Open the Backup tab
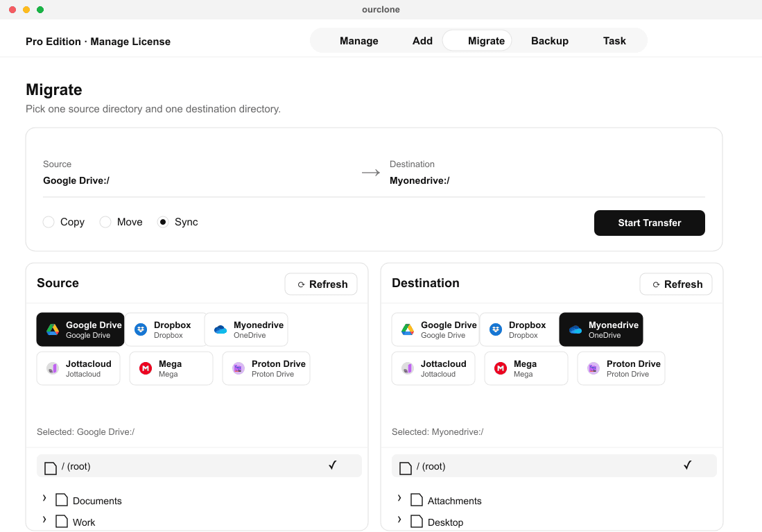The height and width of the screenshot is (532, 762). 550,41
